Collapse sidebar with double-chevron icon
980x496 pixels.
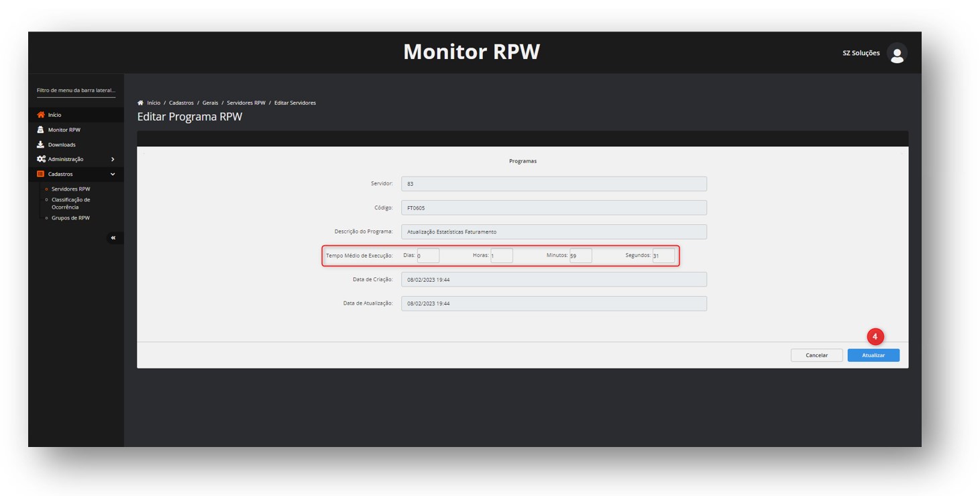coord(113,238)
